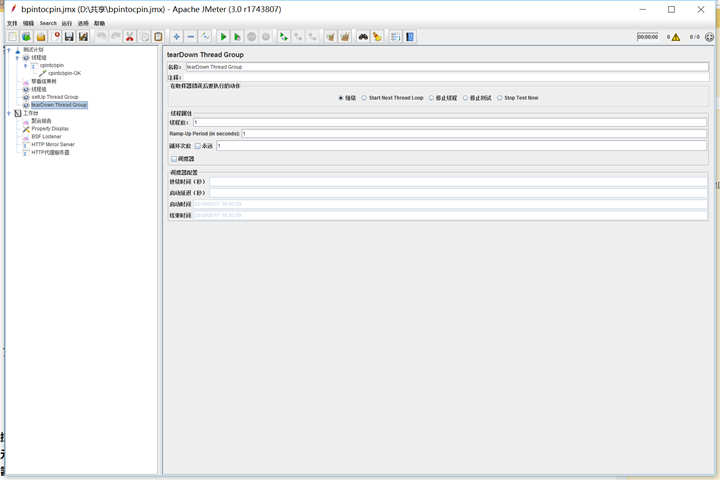Click the New test plan toolbar icon
Viewport: 720px width, 480px height.
pos(12,37)
